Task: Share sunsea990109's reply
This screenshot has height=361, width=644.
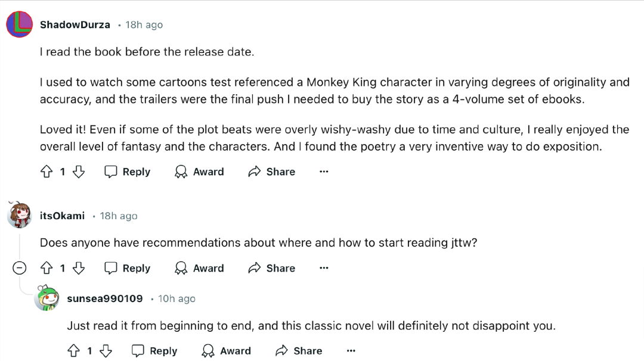Action: click(x=299, y=351)
